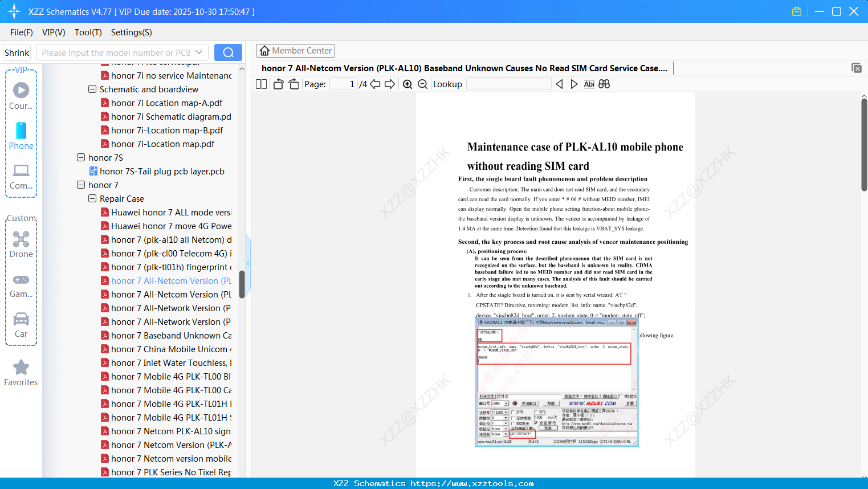868x489 pixels.
Task: Collapse the honor 7 tree node
Action: point(81,185)
